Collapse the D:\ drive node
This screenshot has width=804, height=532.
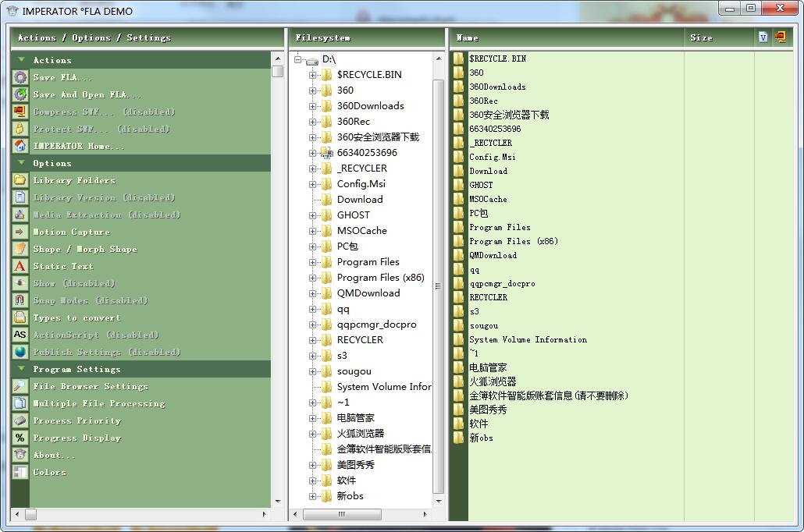pyautogui.click(x=298, y=60)
